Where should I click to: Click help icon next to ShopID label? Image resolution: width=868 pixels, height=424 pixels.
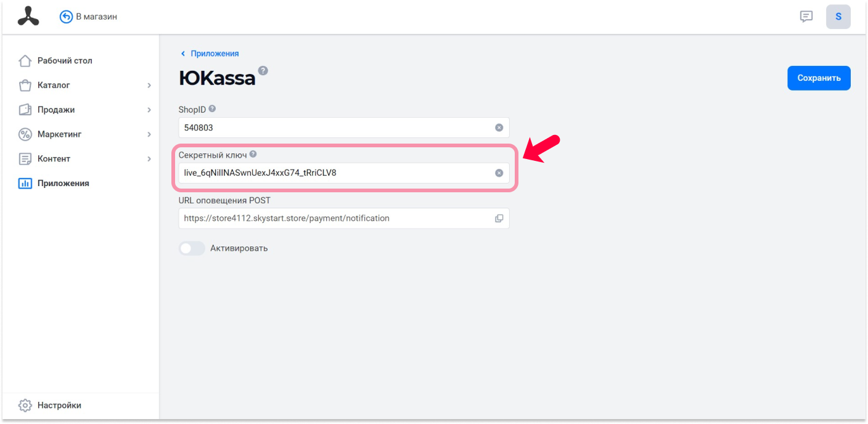point(212,108)
